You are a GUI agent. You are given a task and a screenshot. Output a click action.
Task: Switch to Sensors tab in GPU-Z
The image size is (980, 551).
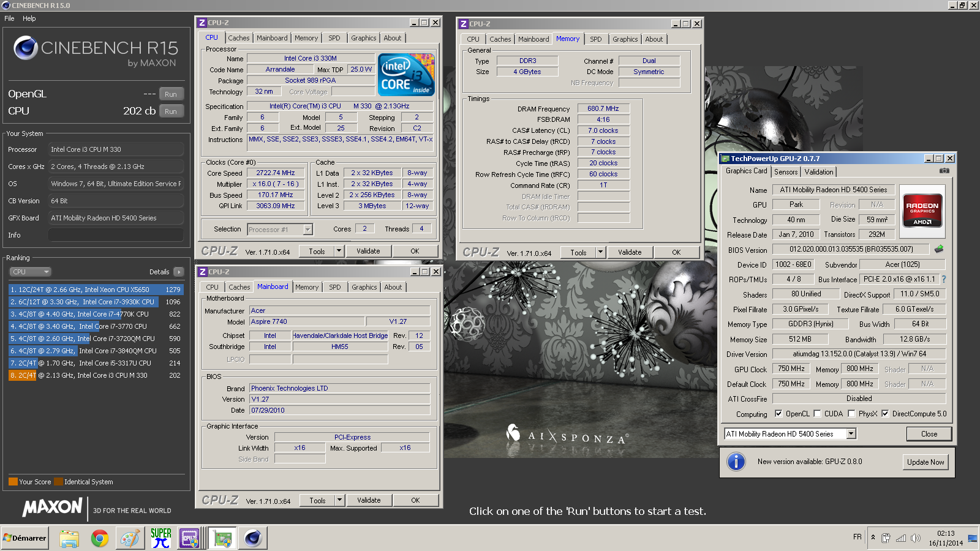click(x=786, y=172)
